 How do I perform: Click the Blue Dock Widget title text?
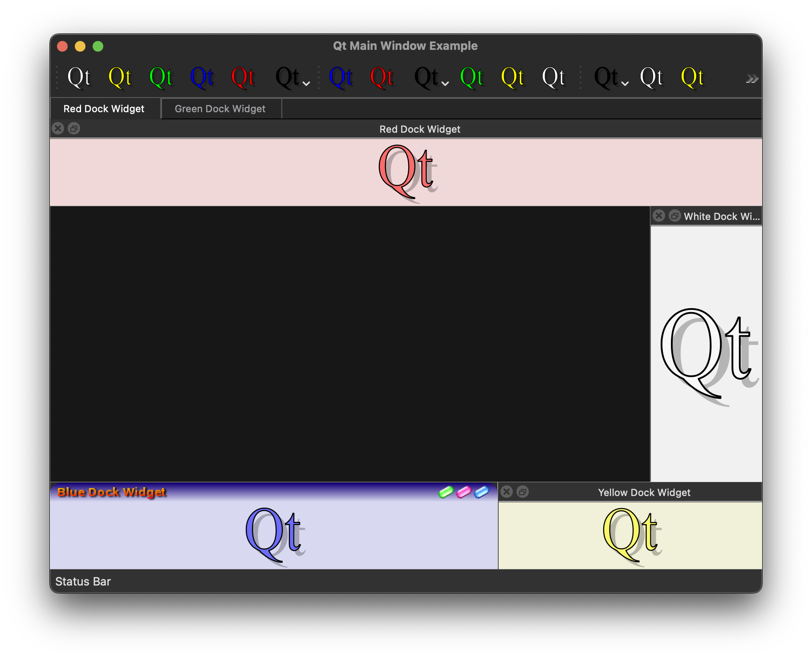coord(112,492)
